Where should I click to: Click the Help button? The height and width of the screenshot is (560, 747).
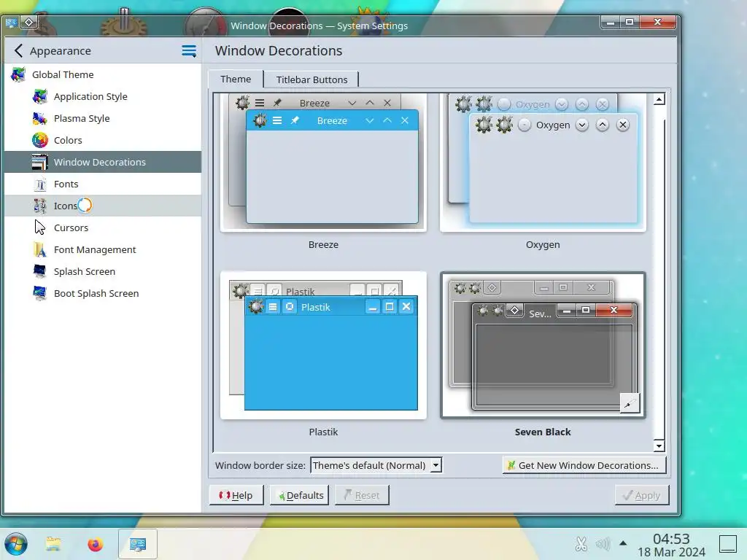click(x=236, y=495)
